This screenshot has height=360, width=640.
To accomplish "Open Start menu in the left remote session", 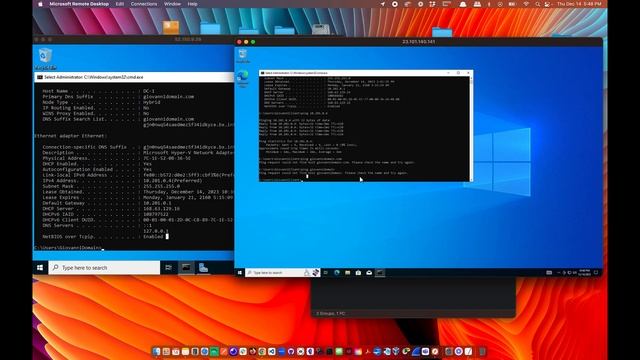I will coord(40,268).
